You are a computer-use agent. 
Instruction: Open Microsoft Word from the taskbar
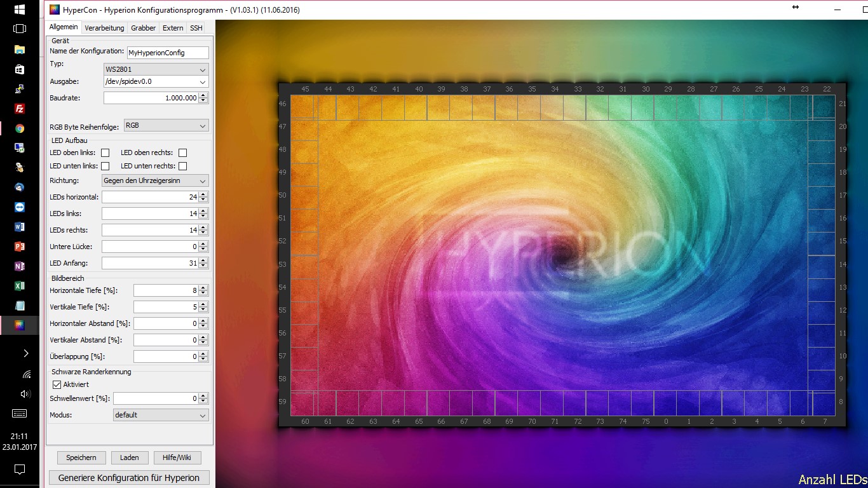point(20,227)
